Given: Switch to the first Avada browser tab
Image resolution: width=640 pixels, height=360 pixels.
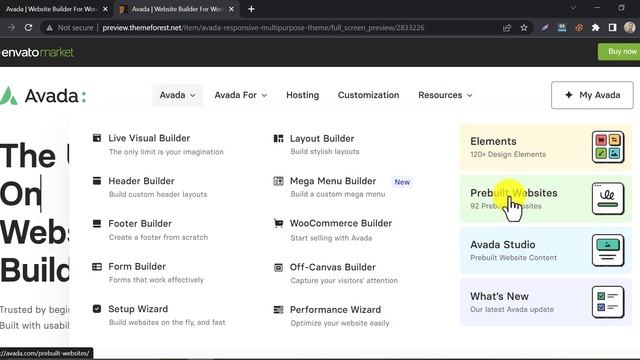Looking at the screenshot, I should [x=51, y=9].
